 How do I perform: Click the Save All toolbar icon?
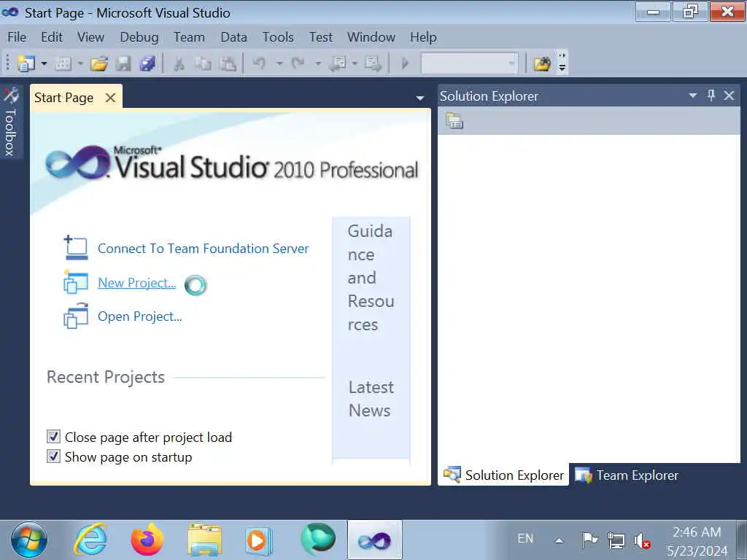click(147, 63)
